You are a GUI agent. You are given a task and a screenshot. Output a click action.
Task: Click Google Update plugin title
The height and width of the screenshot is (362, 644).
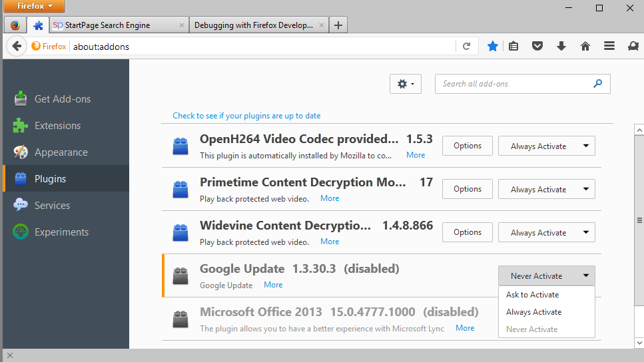coord(242,269)
